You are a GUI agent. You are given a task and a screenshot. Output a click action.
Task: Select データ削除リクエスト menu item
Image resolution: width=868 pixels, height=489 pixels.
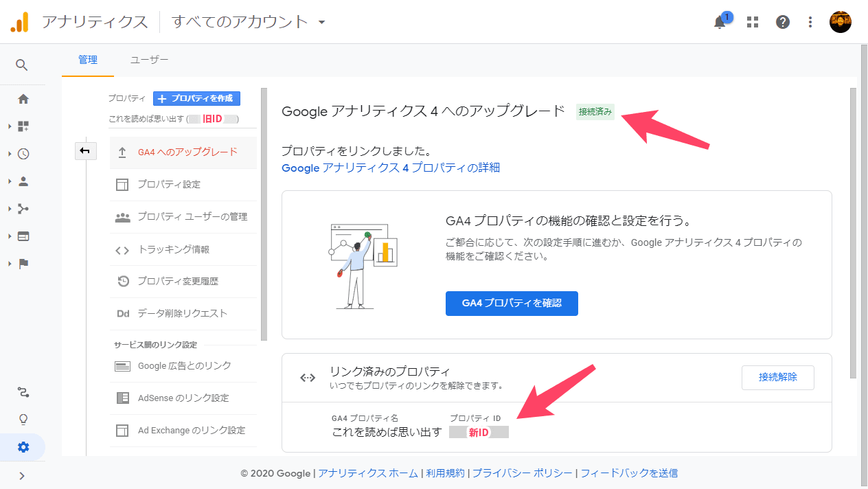[x=183, y=314]
